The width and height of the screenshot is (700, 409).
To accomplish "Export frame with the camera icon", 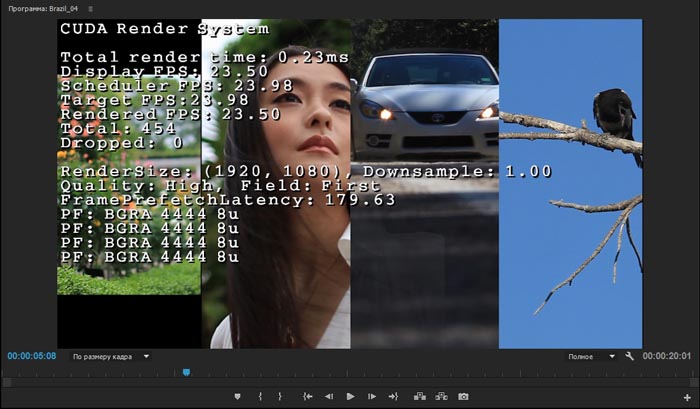I will point(463,396).
